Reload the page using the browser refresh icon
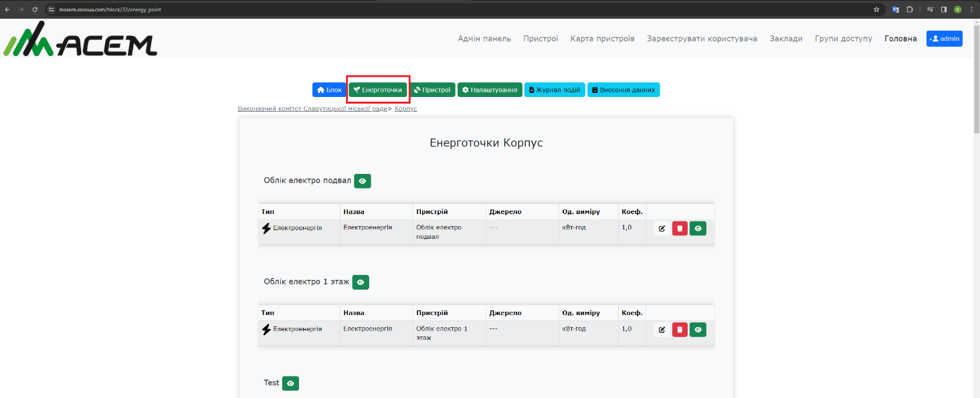Screen dimensions: 980x398 [x=35, y=9]
